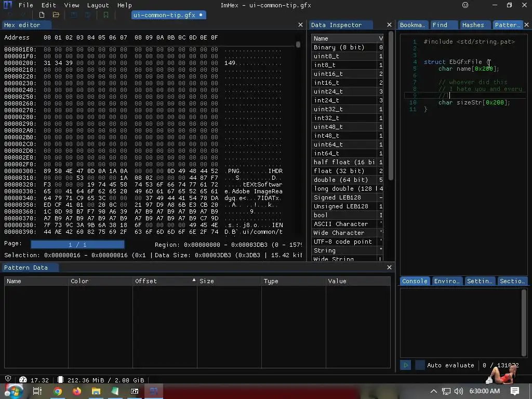Launch Google Chrome from taskbar

tap(58, 391)
